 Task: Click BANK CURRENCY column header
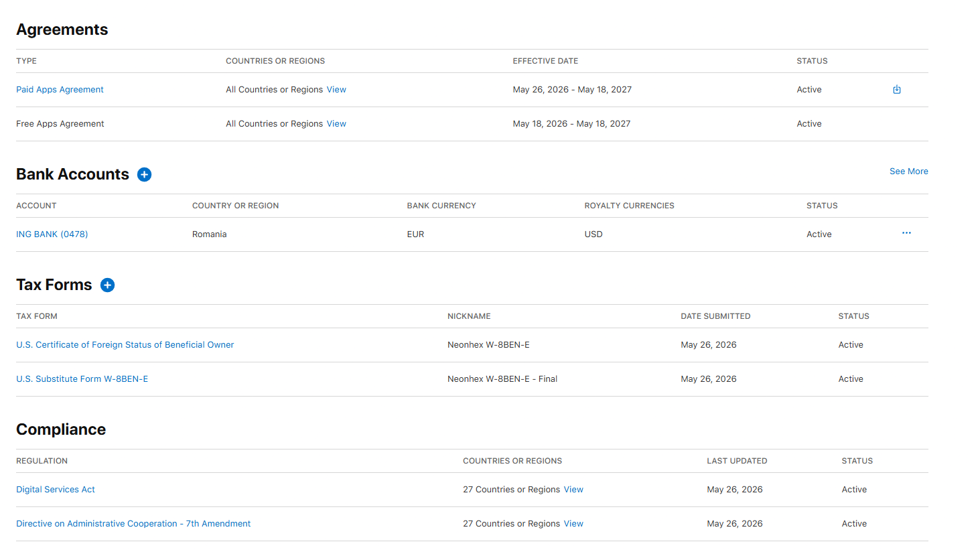[x=441, y=206]
